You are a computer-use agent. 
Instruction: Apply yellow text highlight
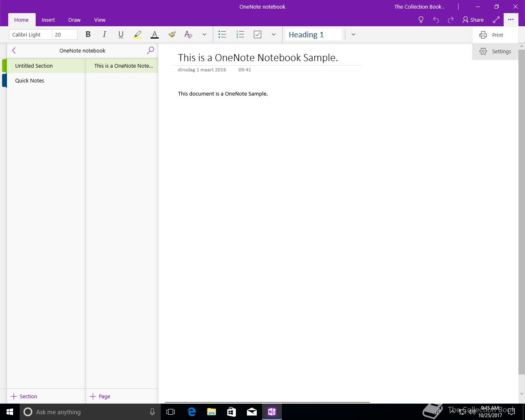[137, 34]
